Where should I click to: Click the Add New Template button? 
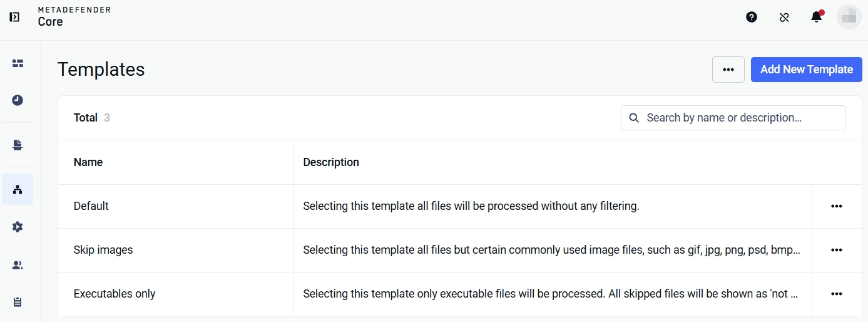(x=807, y=70)
